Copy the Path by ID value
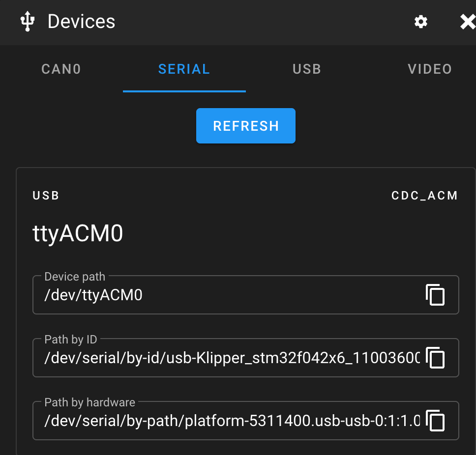 (435, 358)
